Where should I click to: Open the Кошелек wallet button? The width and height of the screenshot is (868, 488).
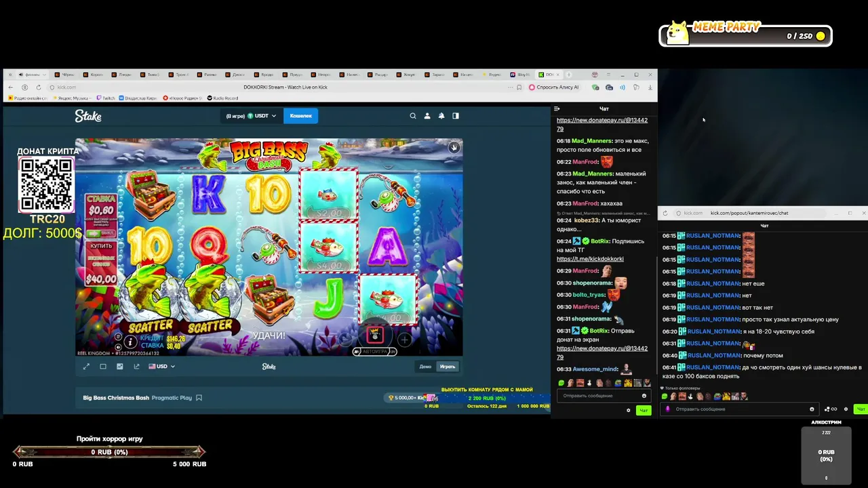(301, 116)
